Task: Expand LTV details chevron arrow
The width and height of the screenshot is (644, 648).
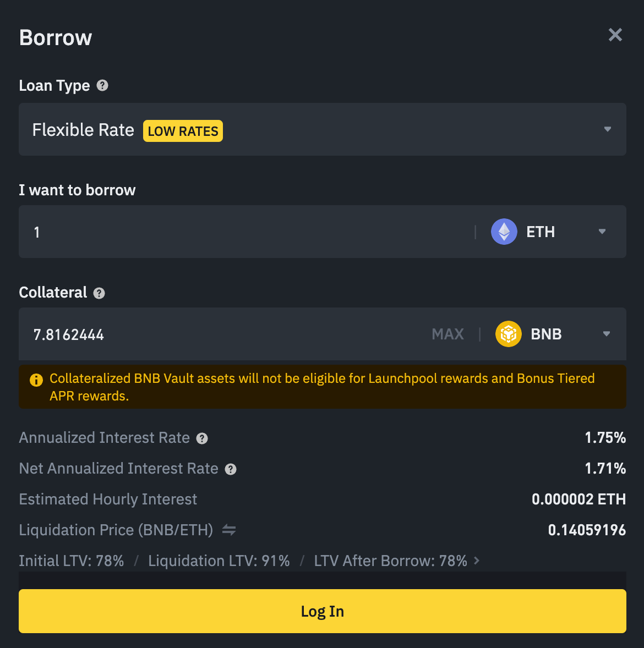Action: point(477,561)
